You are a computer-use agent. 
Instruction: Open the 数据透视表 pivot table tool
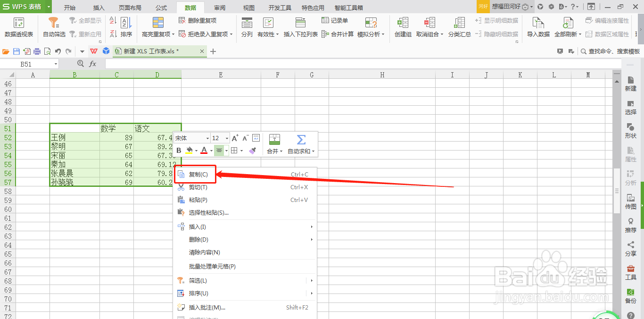19,27
